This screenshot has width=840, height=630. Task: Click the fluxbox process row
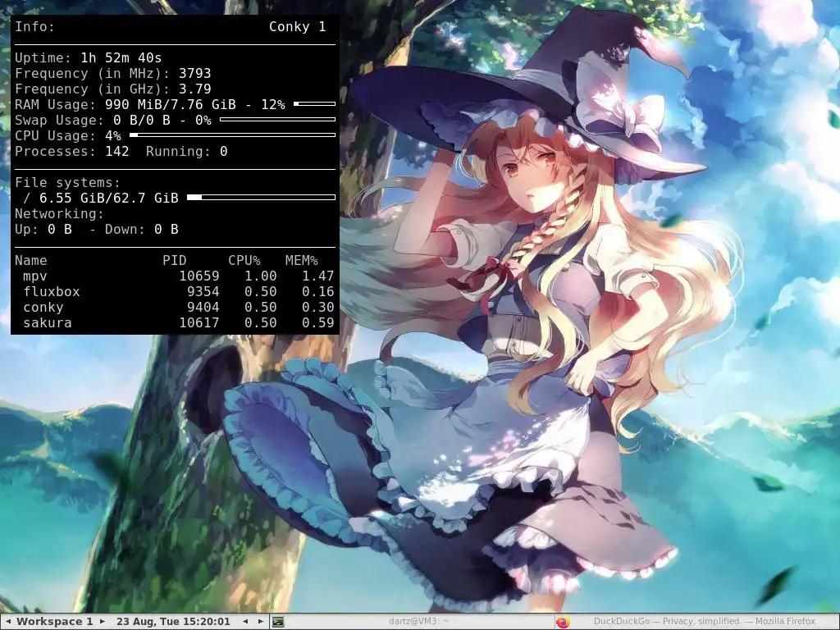pyautogui.click(x=176, y=291)
